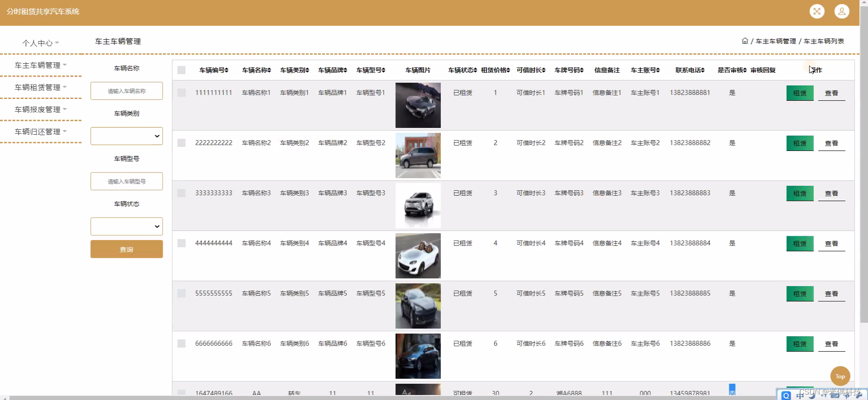Expand the 车辆归还管理 sidebar menu
This screenshot has height=400, width=868.
(x=41, y=132)
